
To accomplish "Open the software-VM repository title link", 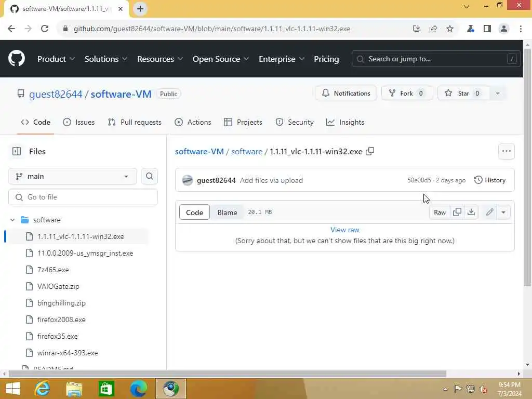I will tap(121, 94).
